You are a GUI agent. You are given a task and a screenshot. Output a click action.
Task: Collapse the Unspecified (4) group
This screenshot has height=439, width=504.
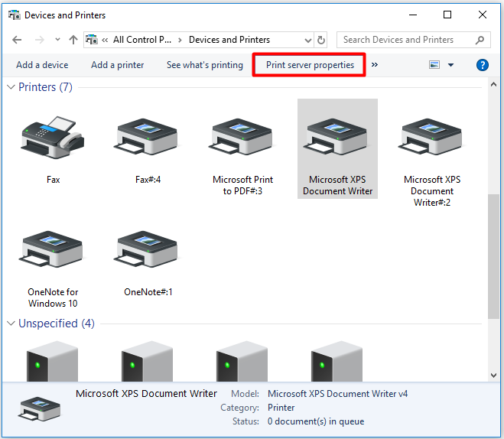pyautogui.click(x=11, y=324)
